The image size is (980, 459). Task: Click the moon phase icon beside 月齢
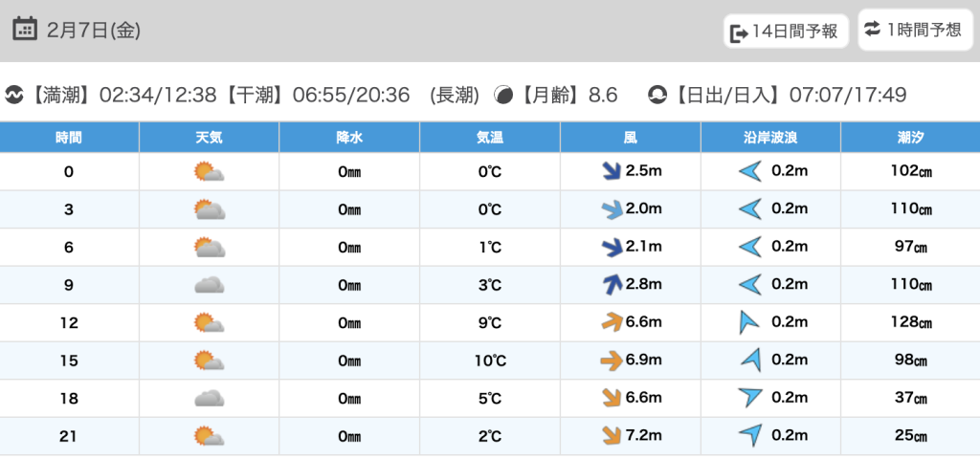[502, 95]
